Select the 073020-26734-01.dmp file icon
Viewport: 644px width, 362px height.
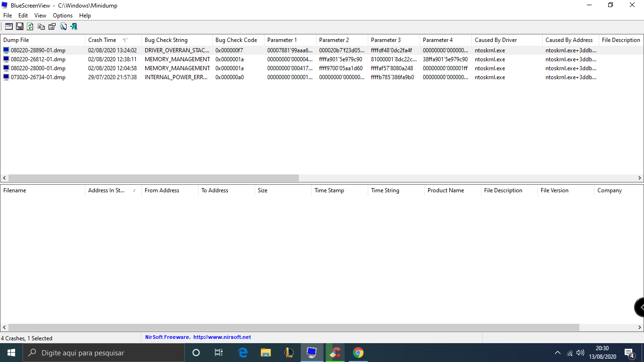[x=6, y=77]
